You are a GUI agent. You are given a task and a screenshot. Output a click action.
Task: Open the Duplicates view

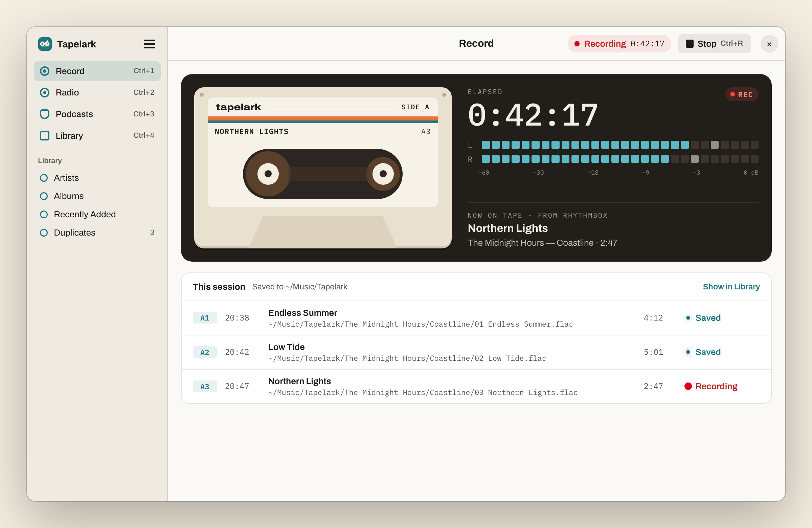pos(97,233)
